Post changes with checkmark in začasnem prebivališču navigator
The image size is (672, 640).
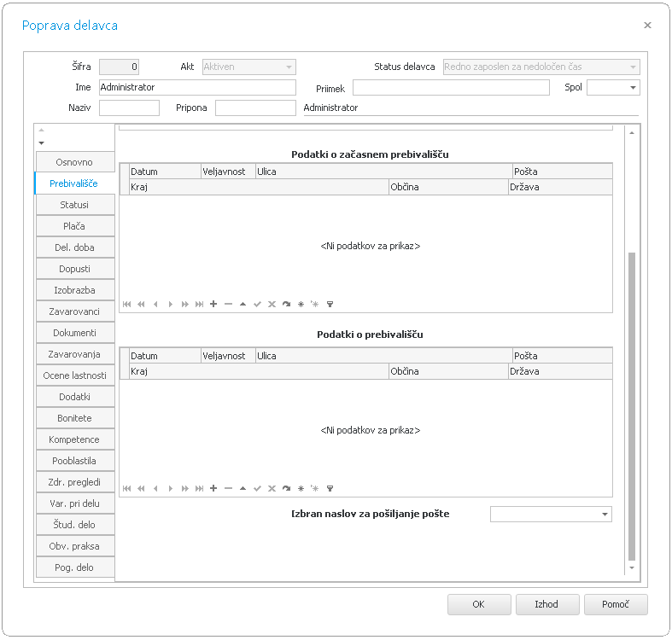[257, 304]
